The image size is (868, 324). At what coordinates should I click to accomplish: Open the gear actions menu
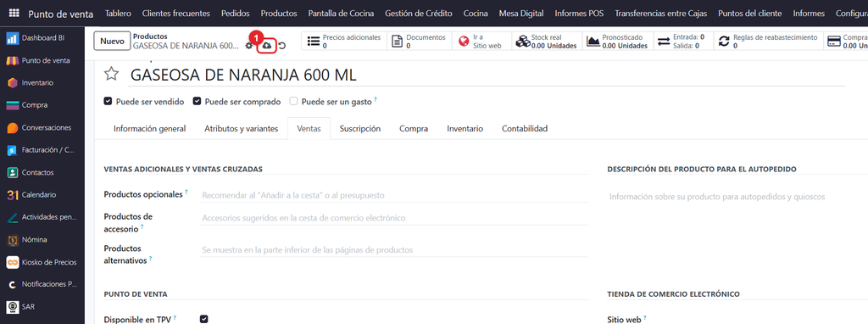[249, 46]
